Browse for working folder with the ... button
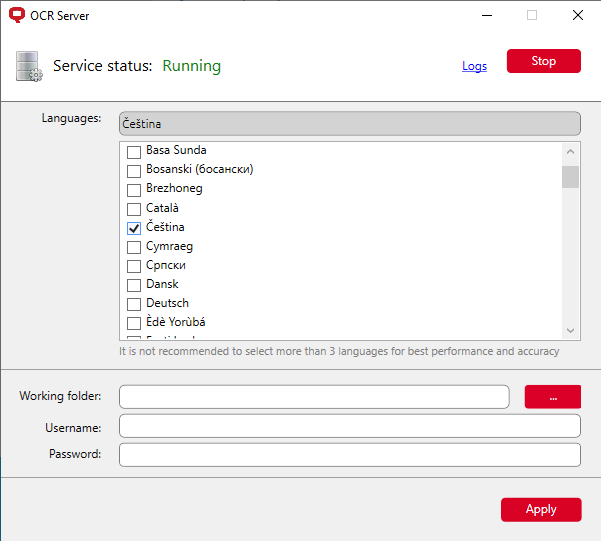 coord(553,397)
